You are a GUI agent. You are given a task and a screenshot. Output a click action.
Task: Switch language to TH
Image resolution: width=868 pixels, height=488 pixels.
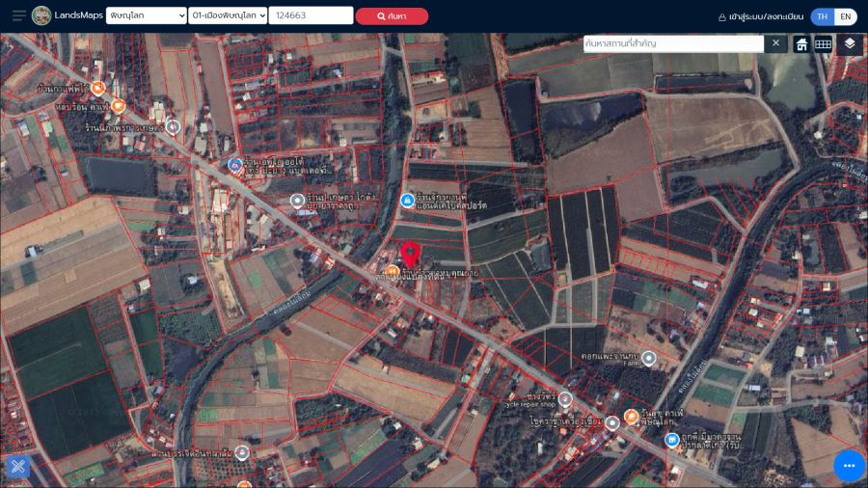[822, 16]
